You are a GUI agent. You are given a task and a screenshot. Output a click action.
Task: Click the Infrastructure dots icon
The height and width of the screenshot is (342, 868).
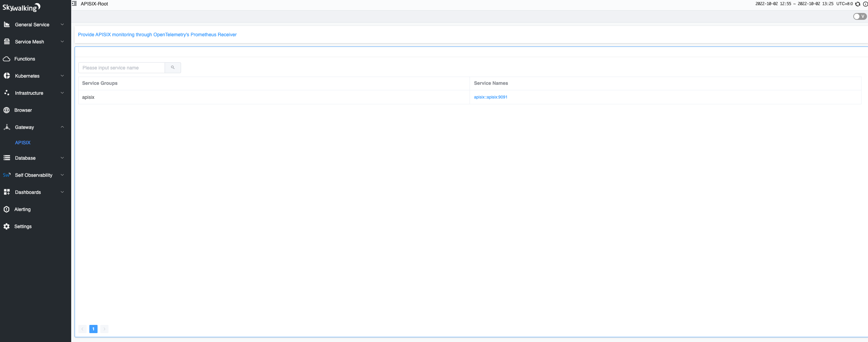[x=7, y=93]
